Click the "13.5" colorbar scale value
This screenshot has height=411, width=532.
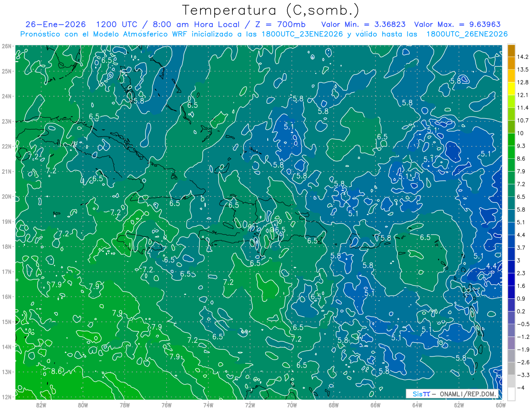tap(523, 70)
